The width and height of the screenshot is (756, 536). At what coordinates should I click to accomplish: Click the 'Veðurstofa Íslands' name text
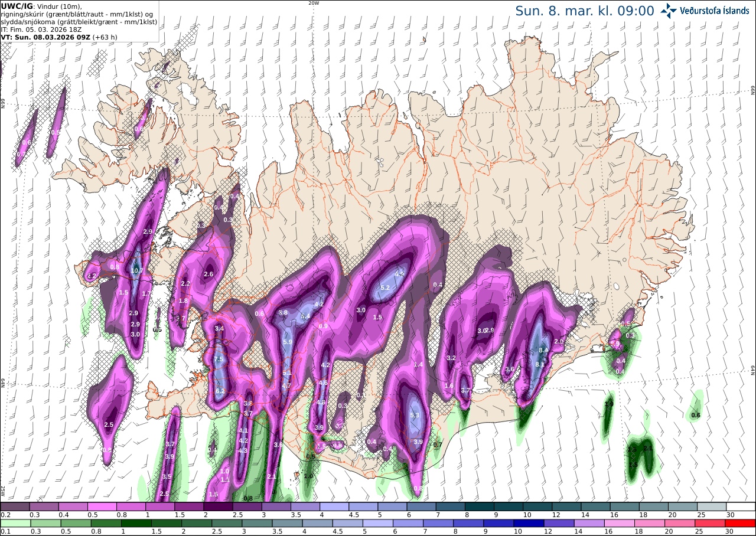coord(715,11)
